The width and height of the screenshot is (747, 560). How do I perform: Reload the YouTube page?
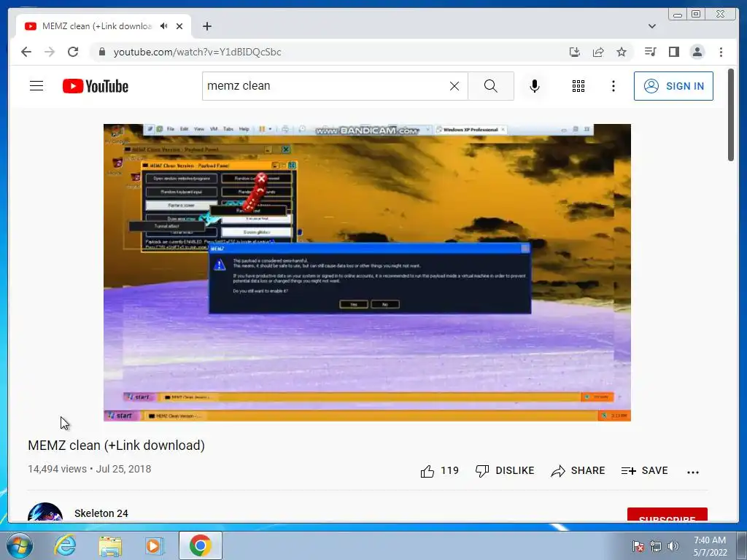73,52
